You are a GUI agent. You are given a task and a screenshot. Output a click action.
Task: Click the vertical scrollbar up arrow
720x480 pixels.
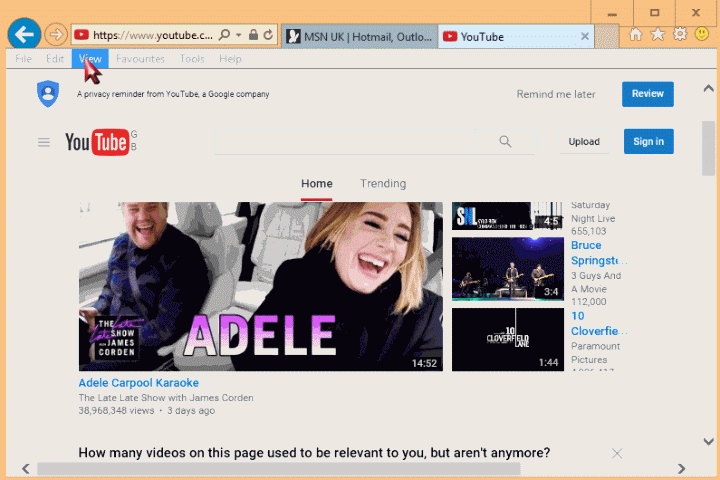pyautogui.click(x=709, y=88)
